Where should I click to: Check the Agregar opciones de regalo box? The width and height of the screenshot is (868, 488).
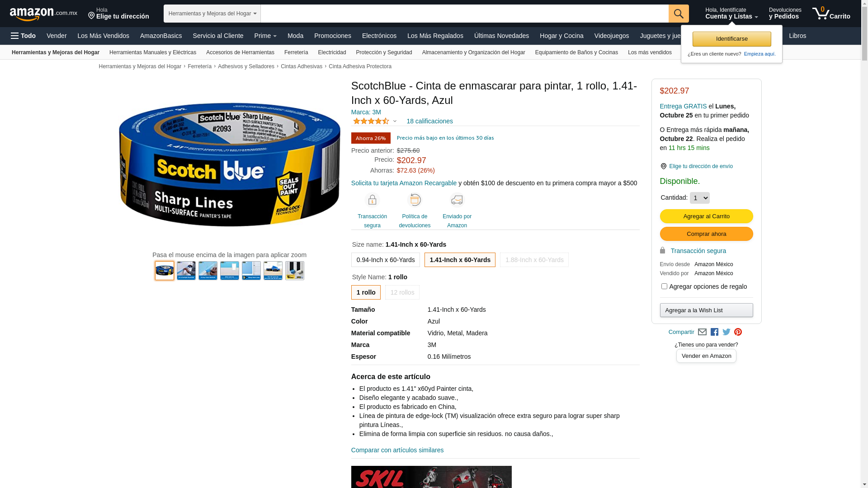pos(664,286)
